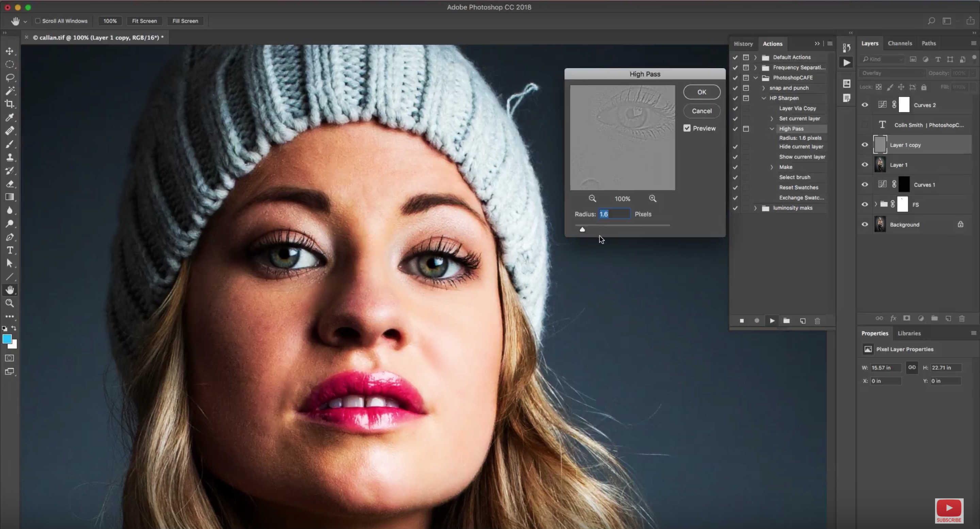The height and width of the screenshot is (529, 980).
Task: Hide the Curves 2 layer
Action: tap(865, 105)
